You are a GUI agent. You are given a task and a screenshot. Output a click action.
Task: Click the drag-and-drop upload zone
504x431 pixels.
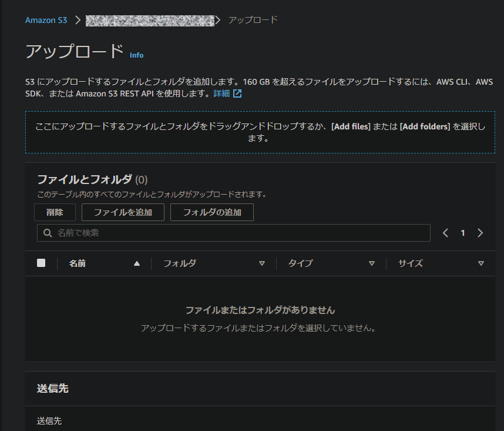point(260,132)
